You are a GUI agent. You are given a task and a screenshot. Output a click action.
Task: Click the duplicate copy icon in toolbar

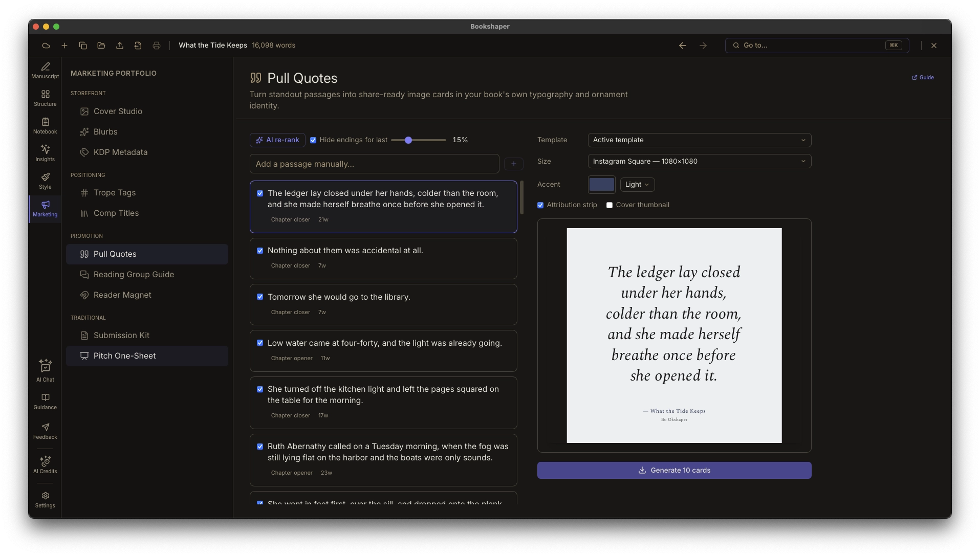[83, 46]
